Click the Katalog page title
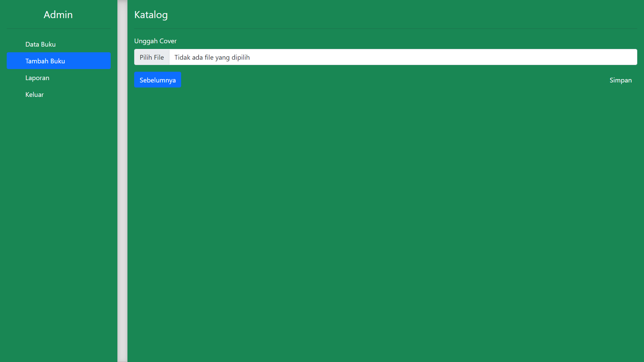The height and width of the screenshot is (362, 644). coord(151,15)
